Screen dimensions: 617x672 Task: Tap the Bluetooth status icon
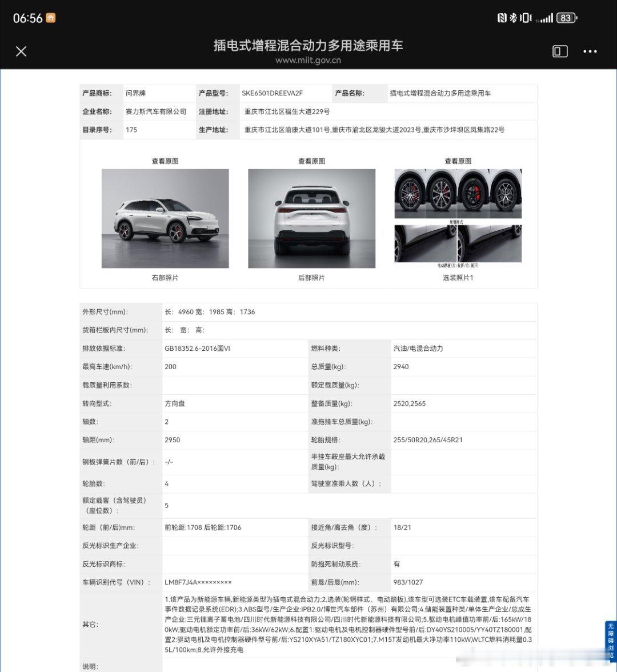coord(513,18)
